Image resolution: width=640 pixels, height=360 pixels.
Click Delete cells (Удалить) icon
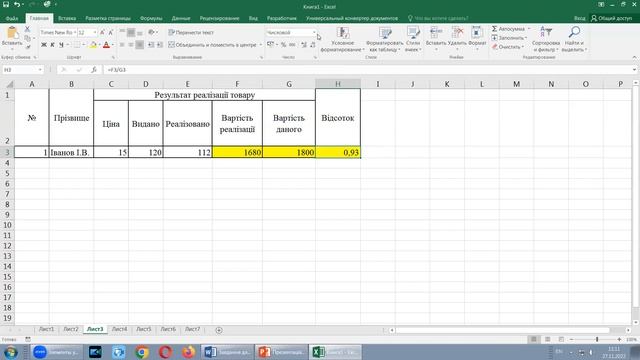click(457, 33)
